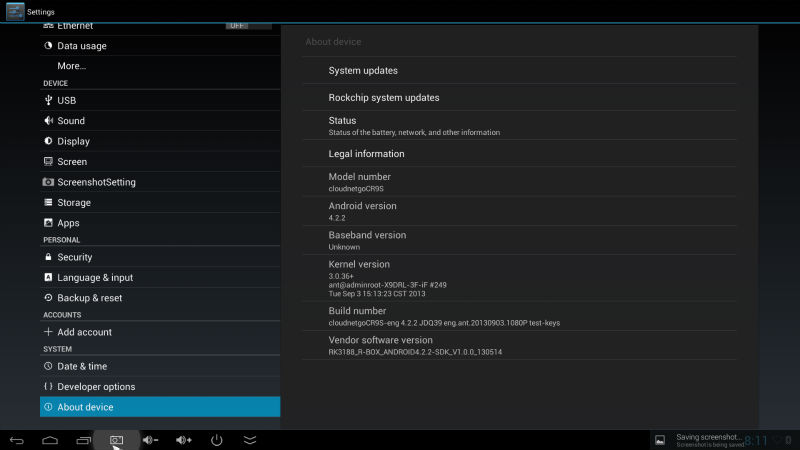Tap the Baseband version entry

tap(519, 240)
